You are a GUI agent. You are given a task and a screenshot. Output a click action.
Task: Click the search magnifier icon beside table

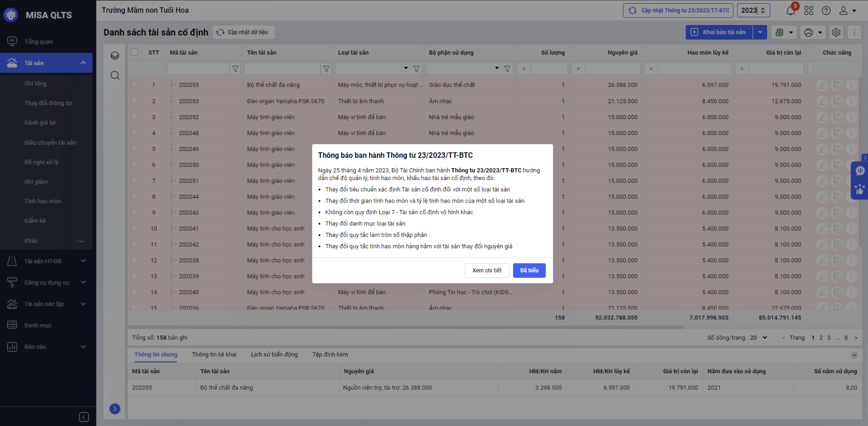click(115, 75)
